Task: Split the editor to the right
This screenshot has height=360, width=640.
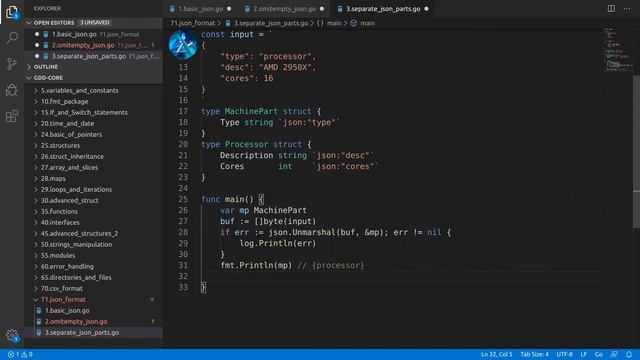Action: tap(611, 9)
